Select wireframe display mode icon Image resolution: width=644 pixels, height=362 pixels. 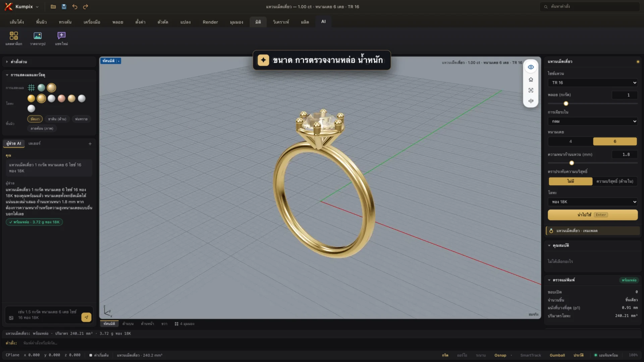click(x=31, y=88)
